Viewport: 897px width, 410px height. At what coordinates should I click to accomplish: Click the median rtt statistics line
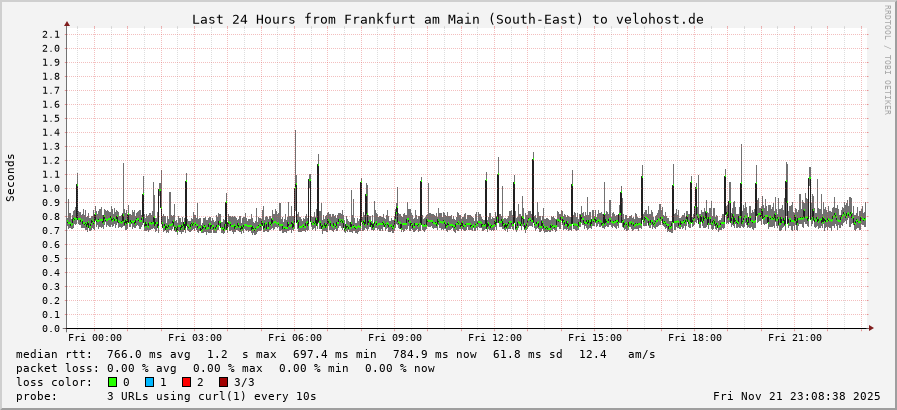coord(336,354)
